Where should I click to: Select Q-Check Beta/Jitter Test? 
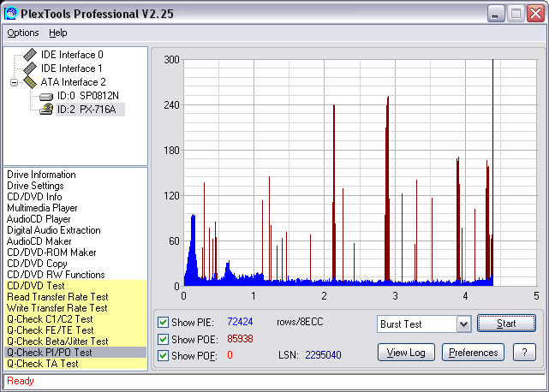click(75, 342)
